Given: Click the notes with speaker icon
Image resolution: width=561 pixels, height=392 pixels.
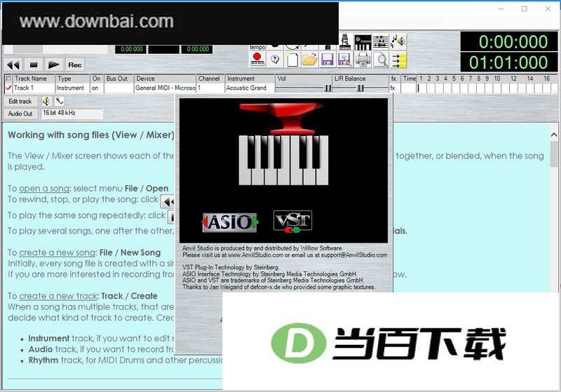Looking at the screenshot, I should click(398, 42).
